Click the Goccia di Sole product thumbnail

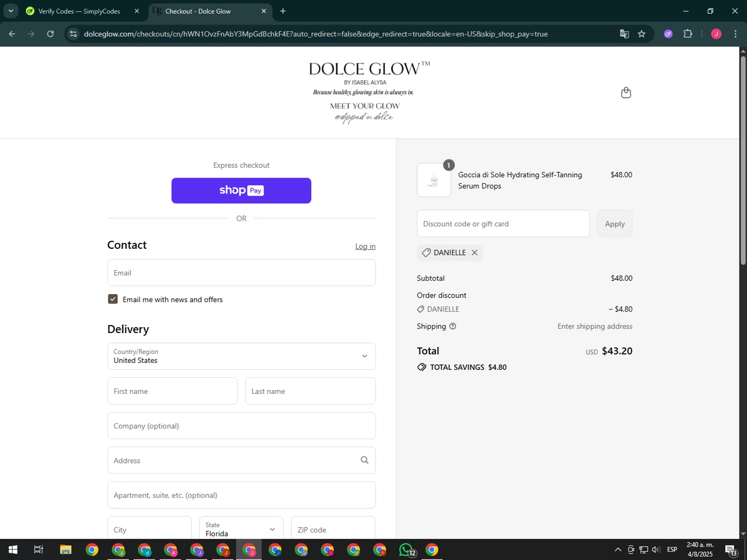(434, 180)
